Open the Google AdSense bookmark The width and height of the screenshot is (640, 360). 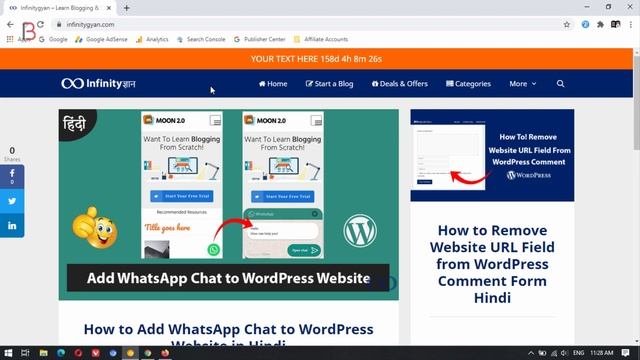point(101,39)
